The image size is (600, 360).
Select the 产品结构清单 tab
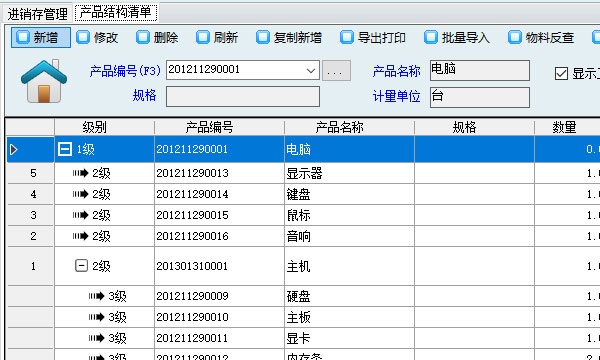(116, 13)
